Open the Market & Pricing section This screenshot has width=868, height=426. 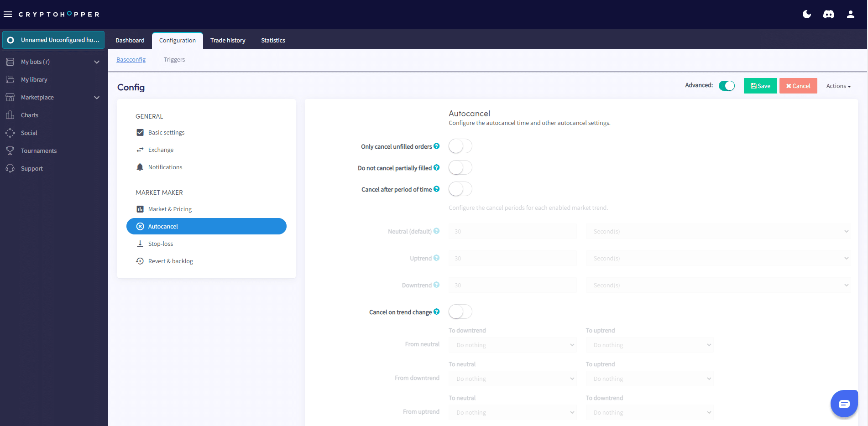click(206, 209)
